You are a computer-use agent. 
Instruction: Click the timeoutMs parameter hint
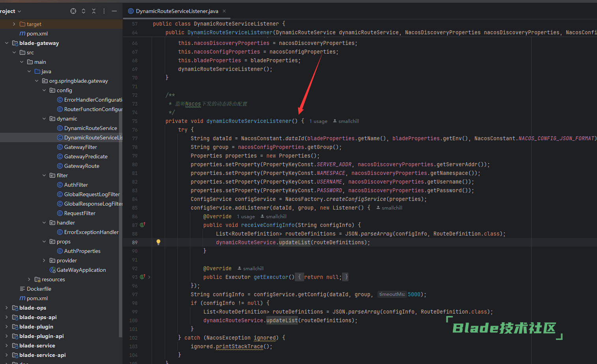pos(392,294)
